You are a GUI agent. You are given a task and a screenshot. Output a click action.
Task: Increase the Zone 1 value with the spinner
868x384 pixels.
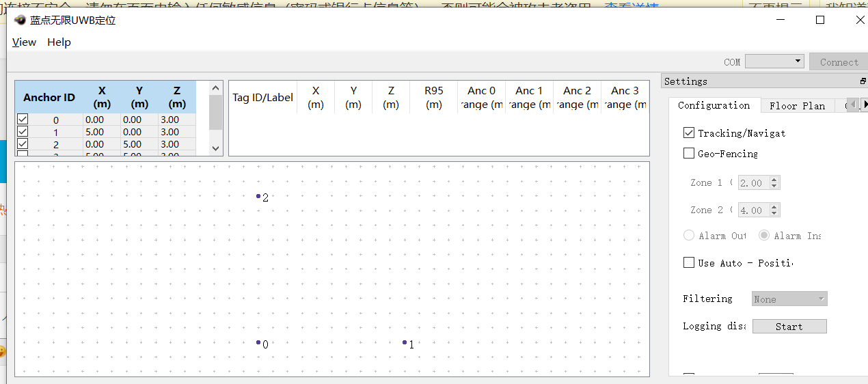[774, 180]
